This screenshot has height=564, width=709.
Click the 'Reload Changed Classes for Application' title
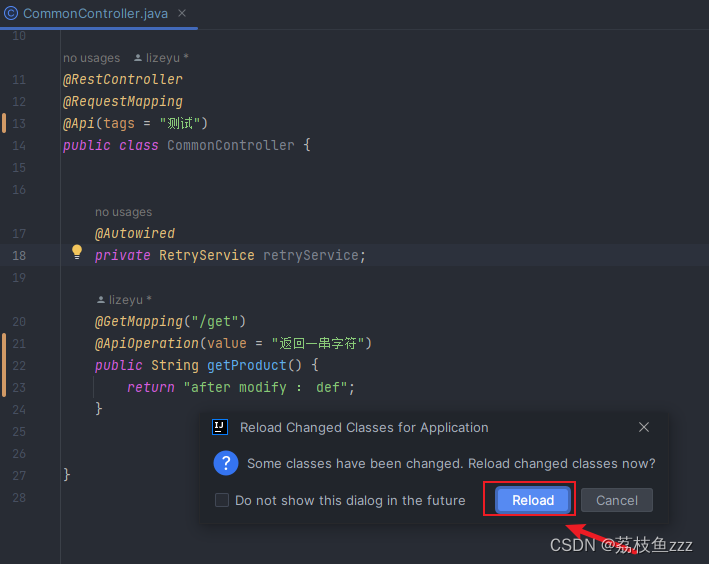point(364,427)
